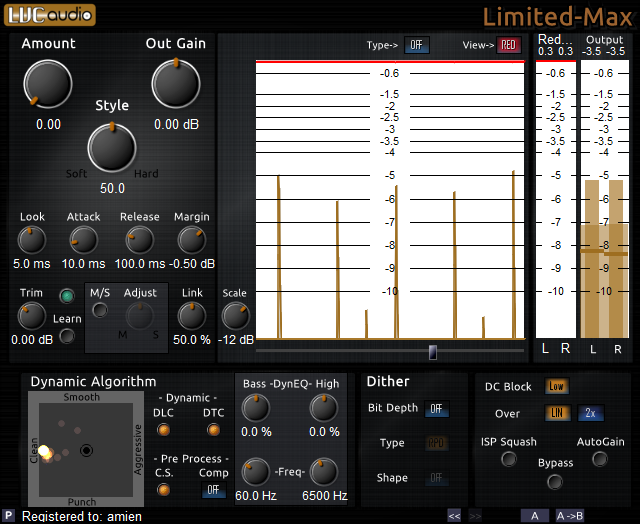
Task: Click the Output L/R level meter
Action: pyautogui.click(x=605, y=199)
